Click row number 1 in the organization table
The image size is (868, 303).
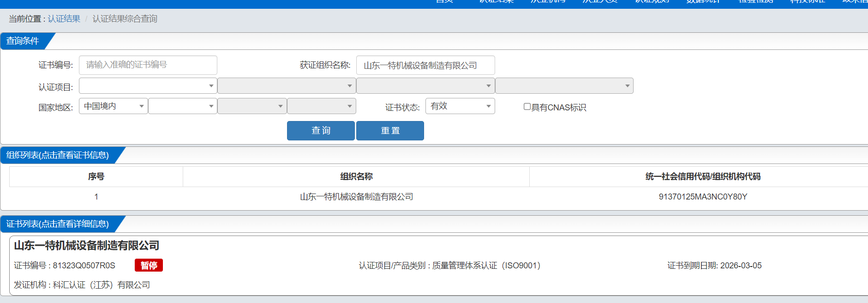96,197
